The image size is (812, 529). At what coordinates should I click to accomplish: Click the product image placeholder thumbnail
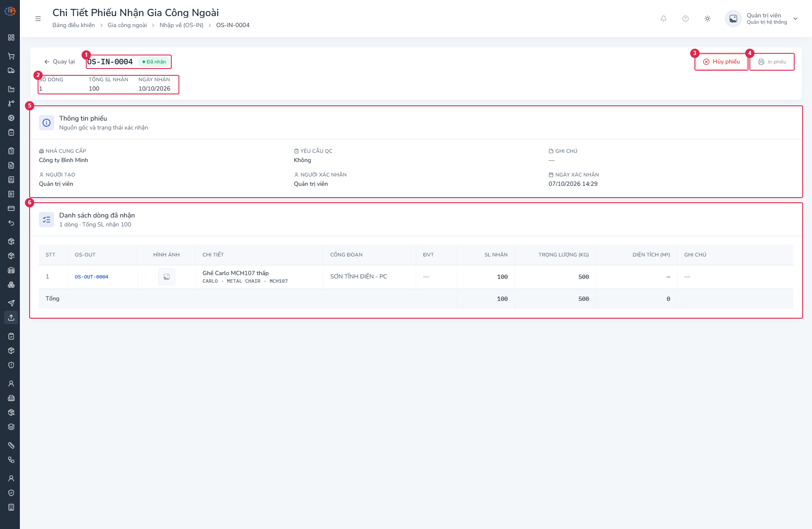point(167,277)
